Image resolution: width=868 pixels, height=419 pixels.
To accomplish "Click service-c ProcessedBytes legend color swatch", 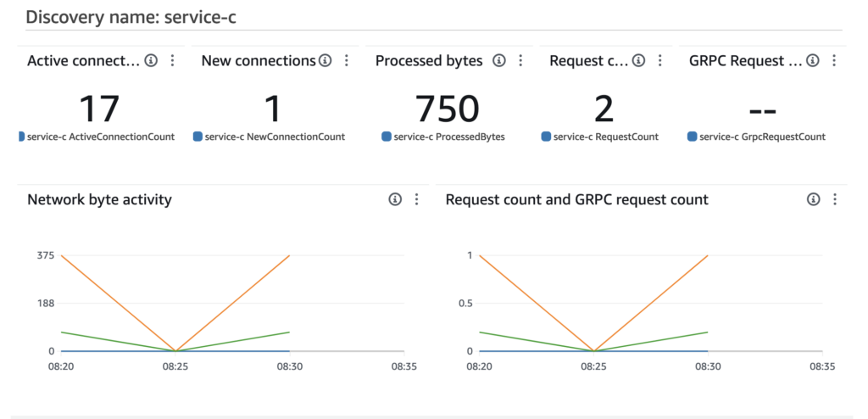I will click(x=387, y=137).
